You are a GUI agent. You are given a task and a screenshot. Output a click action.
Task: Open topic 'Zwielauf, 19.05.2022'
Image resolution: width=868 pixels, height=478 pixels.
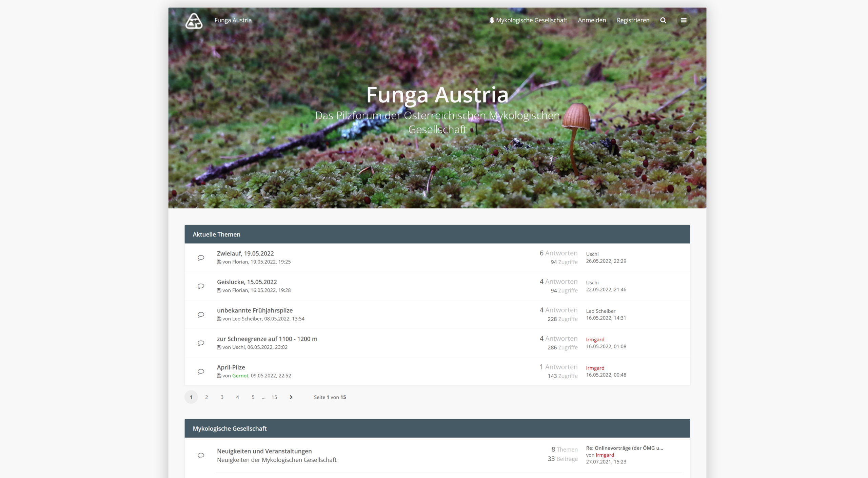coord(245,253)
